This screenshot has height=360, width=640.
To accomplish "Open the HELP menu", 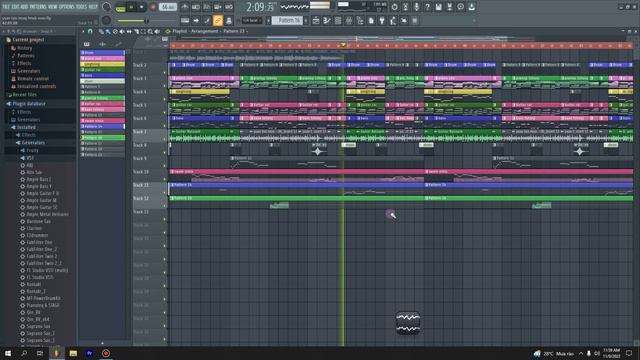I will (93, 7).
